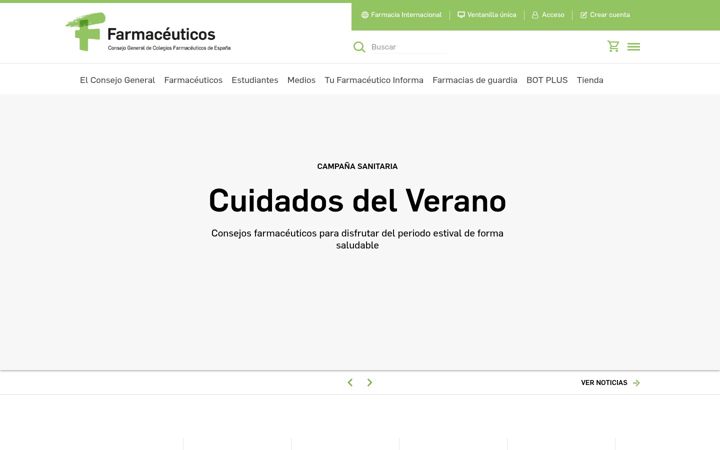The height and width of the screenshot is (450, 720).
Task: Go to next slide with right chevron
Action: (370, 382)
